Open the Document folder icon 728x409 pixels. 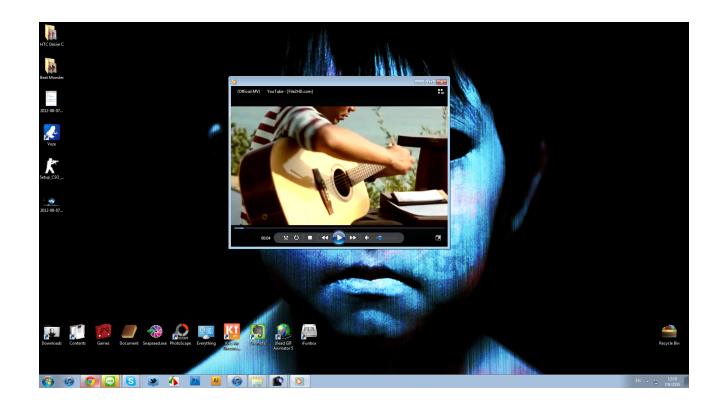(129, 335)
